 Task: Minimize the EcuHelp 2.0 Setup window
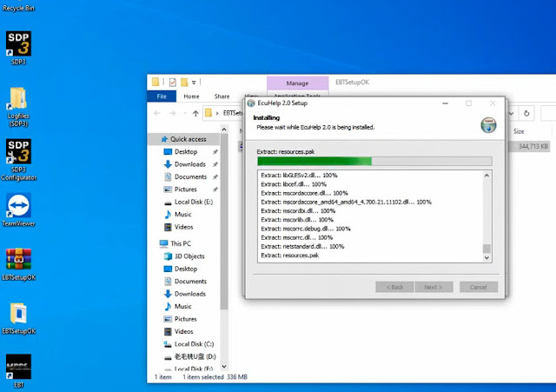pos(446,103)
